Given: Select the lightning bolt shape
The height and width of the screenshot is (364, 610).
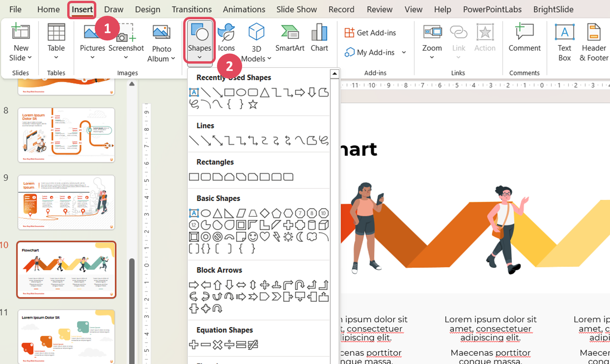Looking at the screenshot, I should coord(276,237).
